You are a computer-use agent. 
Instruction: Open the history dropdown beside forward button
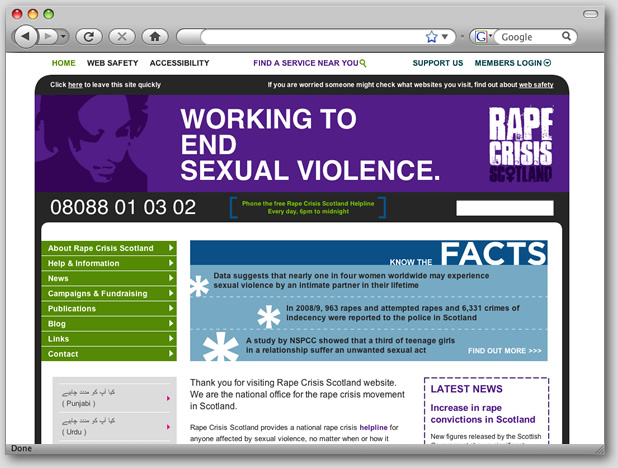click(62, 36)
